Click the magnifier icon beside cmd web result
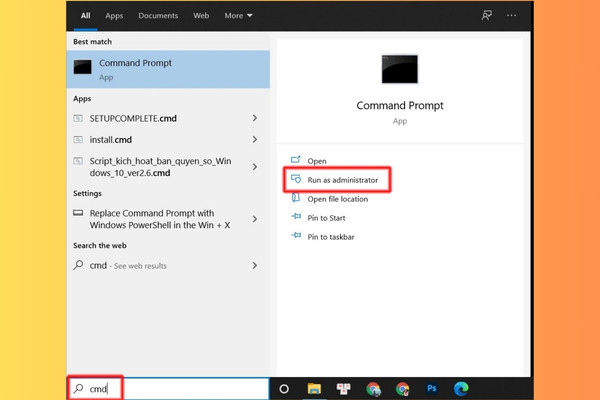The height and width of the screenshot is (400, 600). pyautogui.click(x=78, y=265)
